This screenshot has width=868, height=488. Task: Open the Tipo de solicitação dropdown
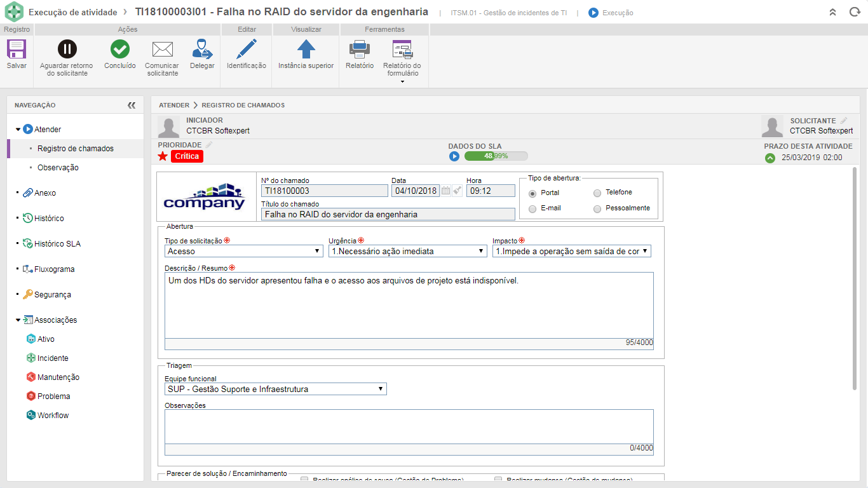coord(244,252)
